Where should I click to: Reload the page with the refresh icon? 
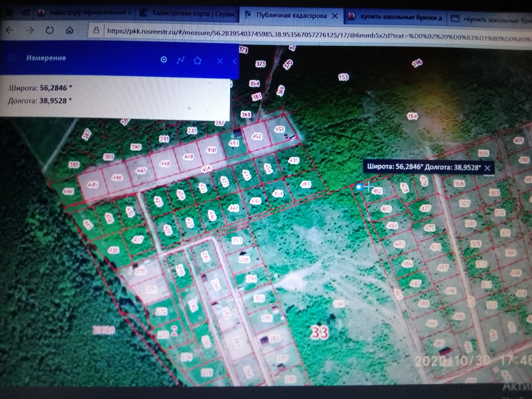(50, 30)
